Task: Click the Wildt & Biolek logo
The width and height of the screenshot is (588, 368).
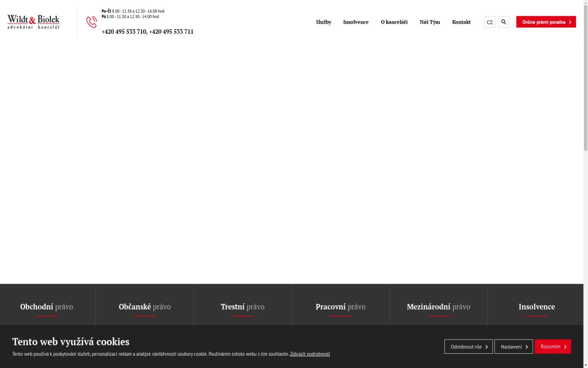Action: coord(33,22)
